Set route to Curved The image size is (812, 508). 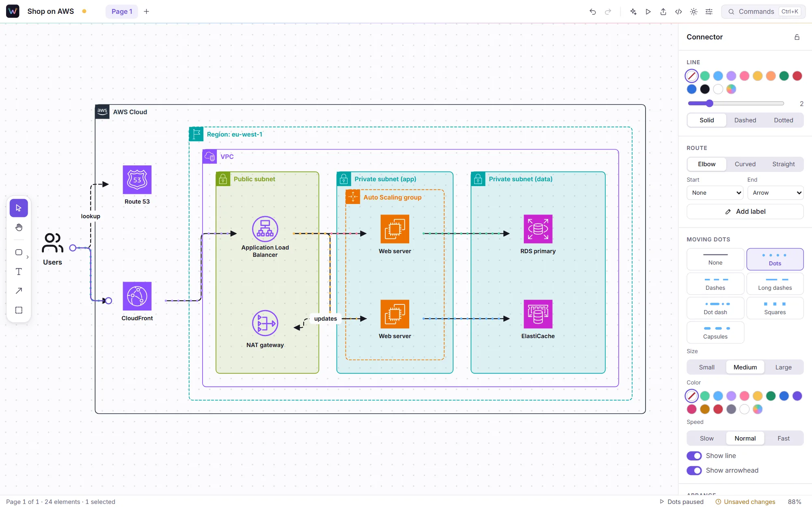tap(745, 164)
